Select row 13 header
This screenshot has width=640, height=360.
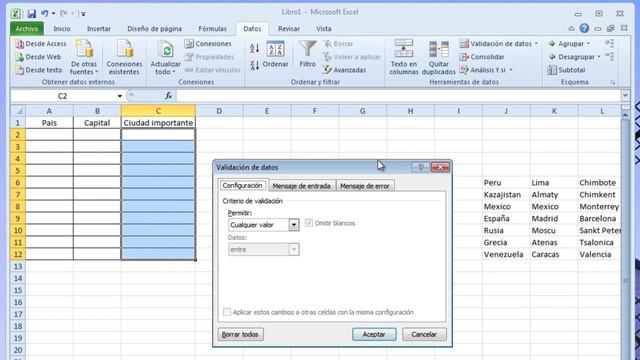[18, 266]
